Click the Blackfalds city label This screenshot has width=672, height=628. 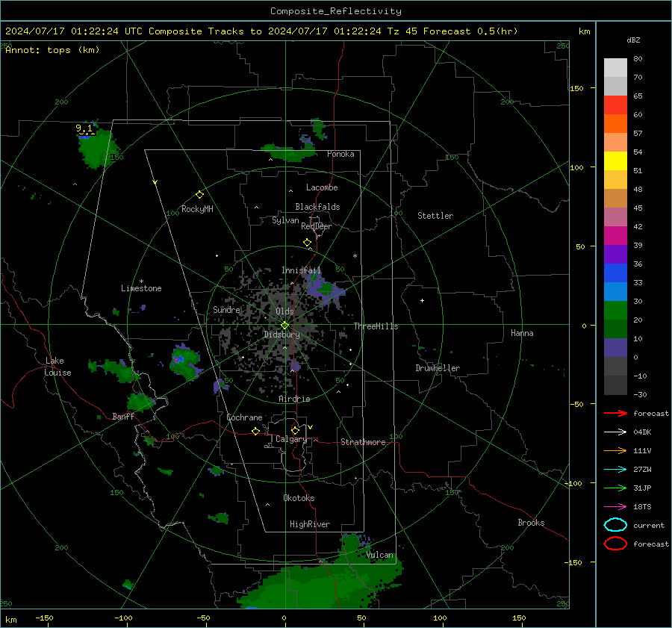click(x=317, y=207)
